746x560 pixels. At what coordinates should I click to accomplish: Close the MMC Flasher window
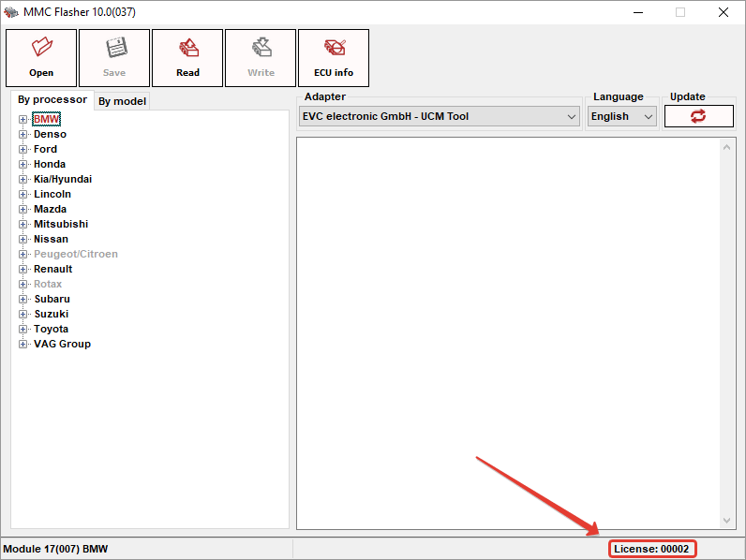point(724,12)
